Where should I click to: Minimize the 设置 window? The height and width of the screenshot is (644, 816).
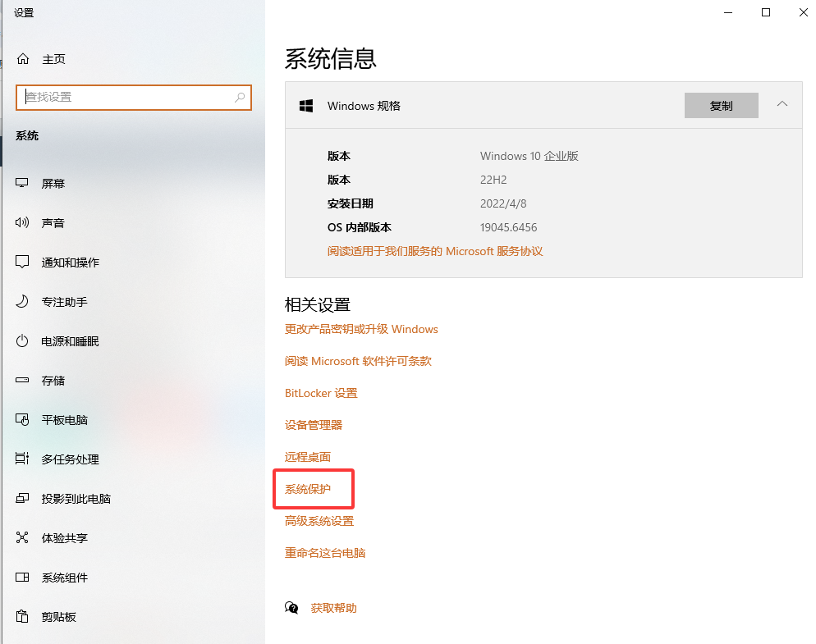728,12
